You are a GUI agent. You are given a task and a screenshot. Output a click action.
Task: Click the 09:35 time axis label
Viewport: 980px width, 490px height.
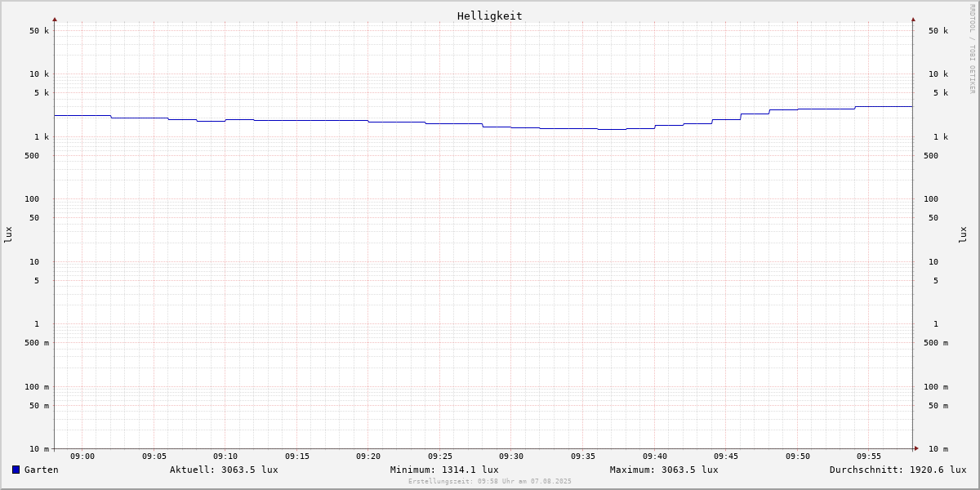(583, 457)
